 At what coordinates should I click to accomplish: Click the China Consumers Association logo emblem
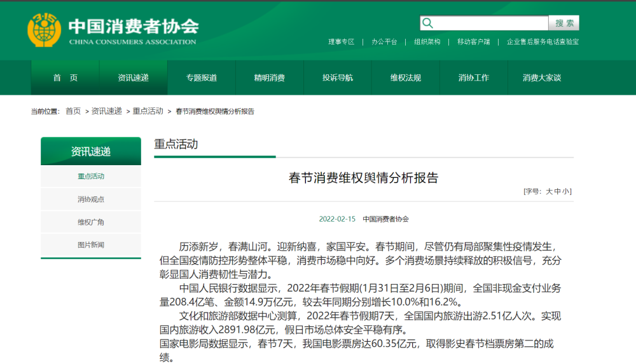click(45, 30)
